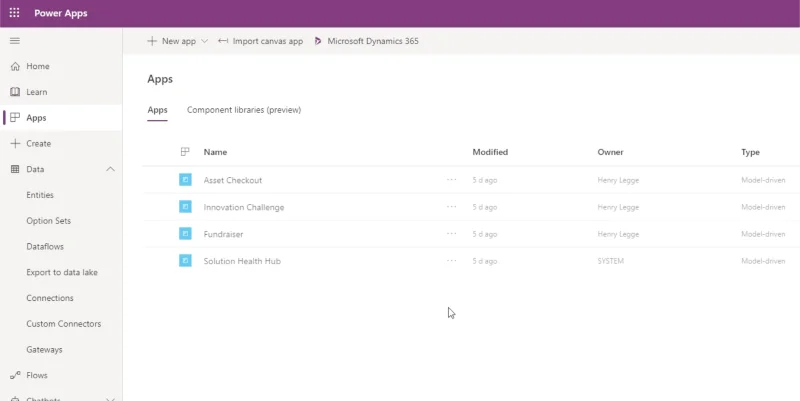
Task: Click the Solution Health Hub app icon
Action: point(185,261)
